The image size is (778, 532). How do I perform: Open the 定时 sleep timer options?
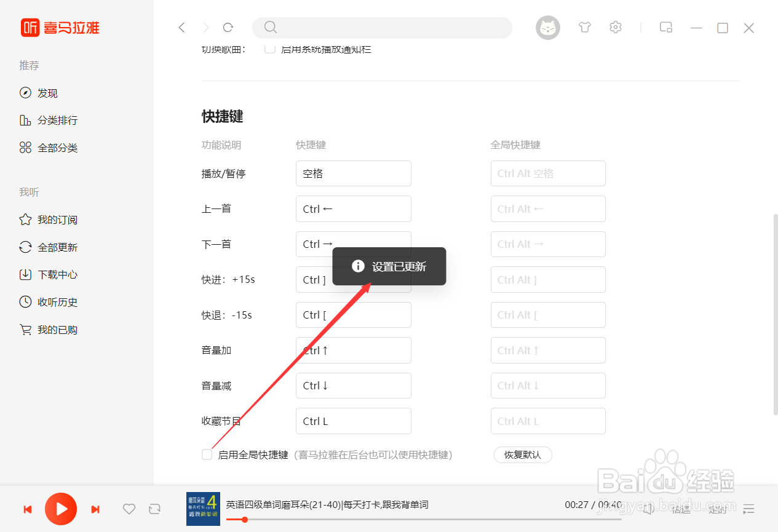click(718, 509)
